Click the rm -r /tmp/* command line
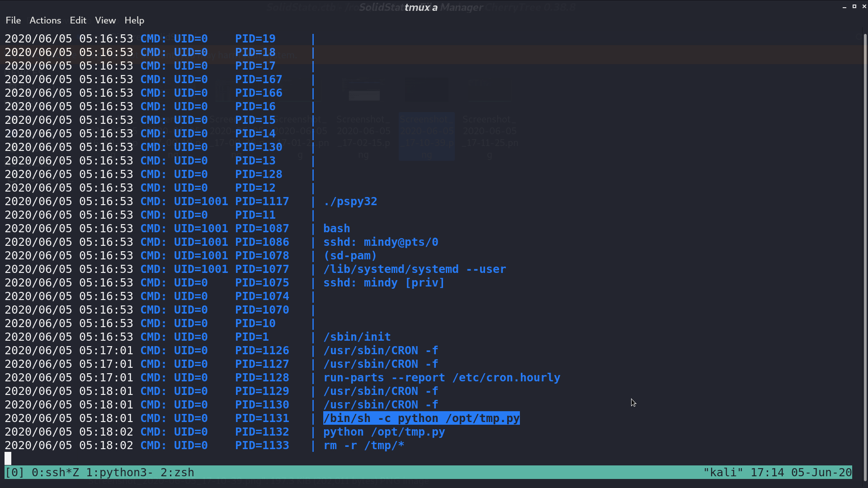Viewport: 868px width, 488px height. (x=364, y=446)
